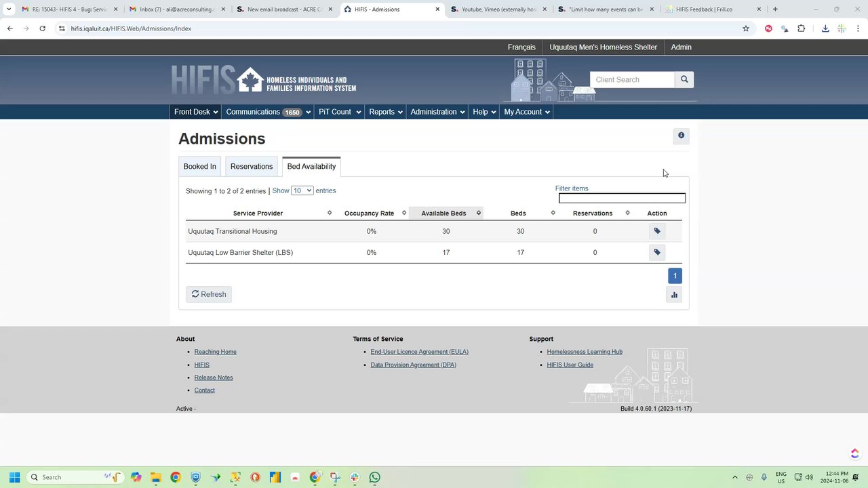
Task: Open Power BI from the taskbar
Action: click(x=275, y=477)
